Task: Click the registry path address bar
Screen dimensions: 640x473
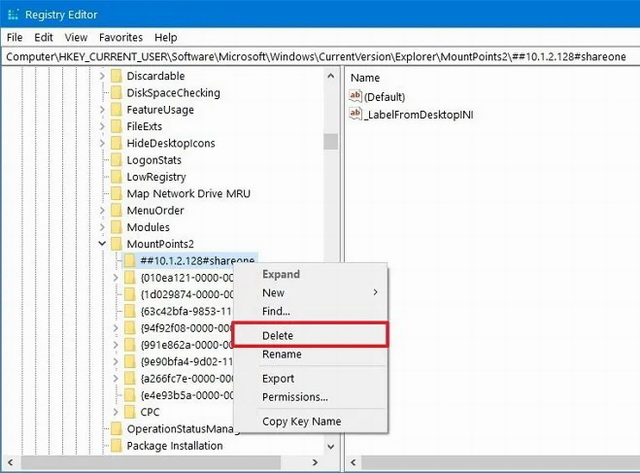Action: click(x=320, y=57)
